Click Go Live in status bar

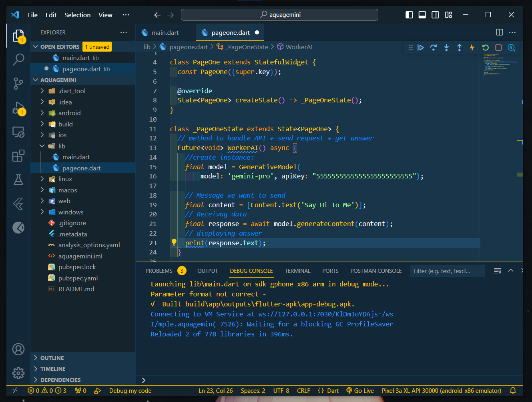pos(360,390)
